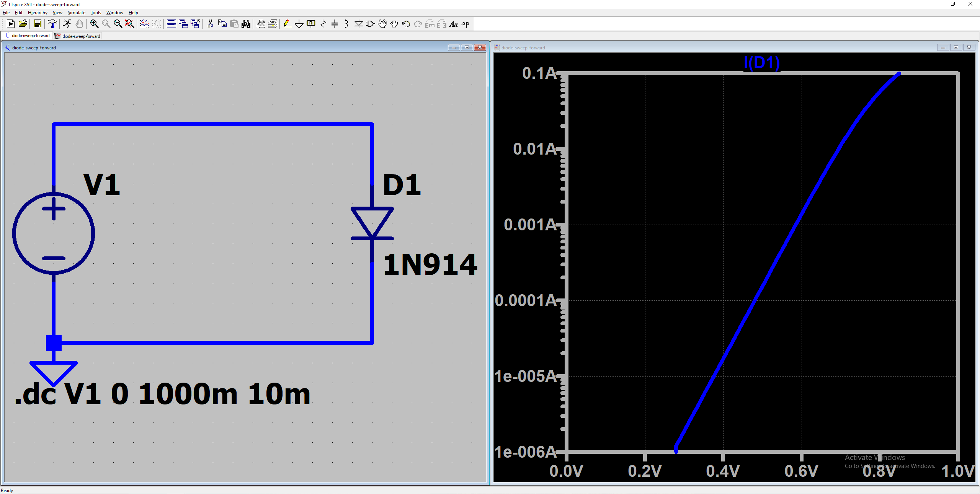Click the Run simulation icon
Screen dimensions: 980x494
click(11, 24)
